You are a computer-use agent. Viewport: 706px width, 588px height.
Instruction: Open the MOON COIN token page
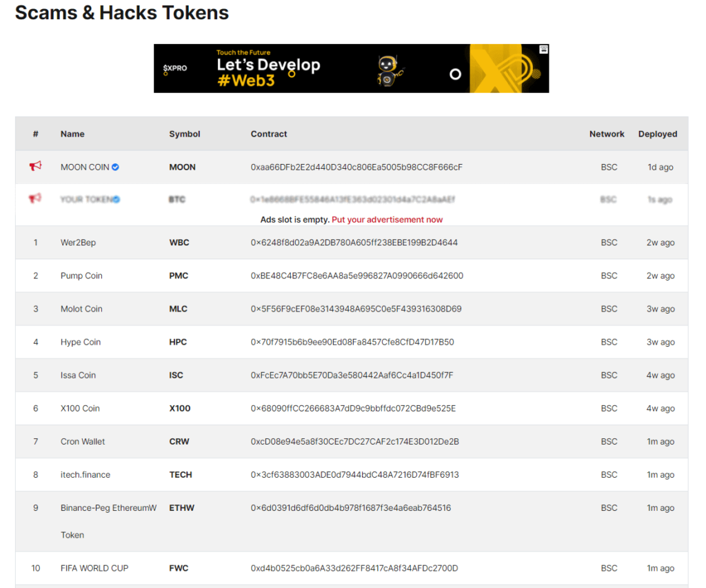point(83,166)
